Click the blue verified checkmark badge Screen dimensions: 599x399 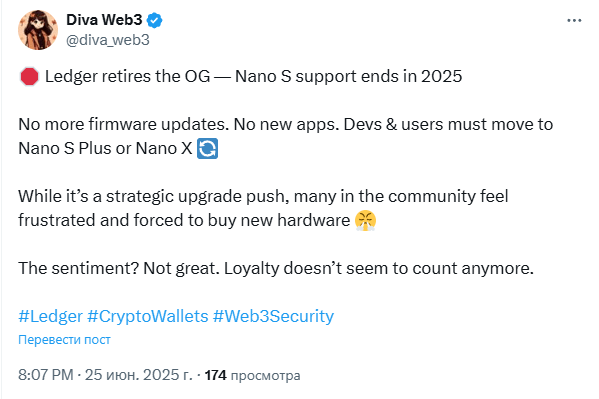point(155,20)
